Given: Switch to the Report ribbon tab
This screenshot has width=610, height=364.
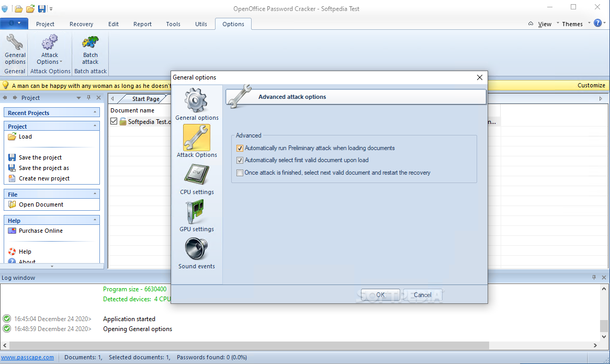Looking at the screenshot, I should (x=142, y=24).
